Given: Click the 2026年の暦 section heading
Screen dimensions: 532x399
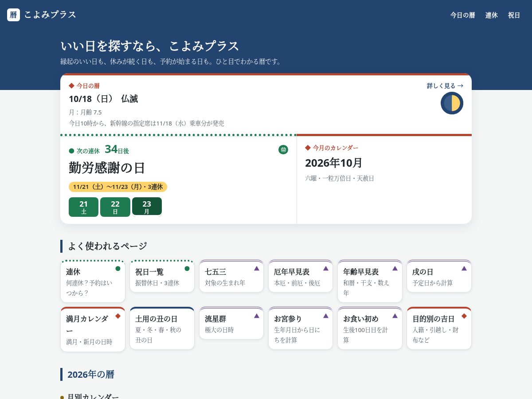Looking at the screenshot, I should pyautogui.click(x=91, y=374).
